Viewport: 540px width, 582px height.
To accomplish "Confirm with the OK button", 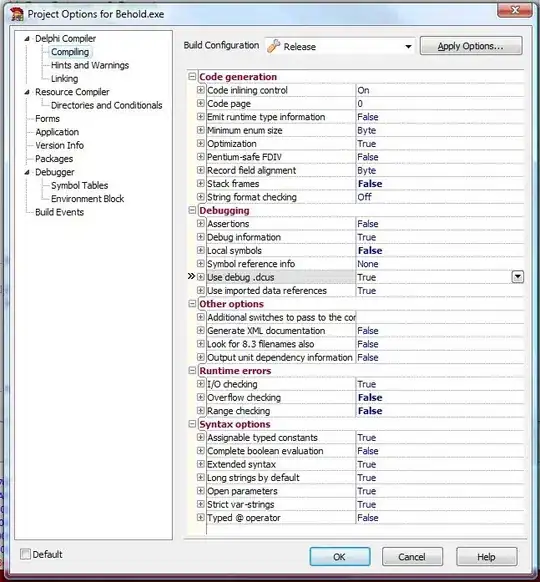I will [x=340, y=556].
